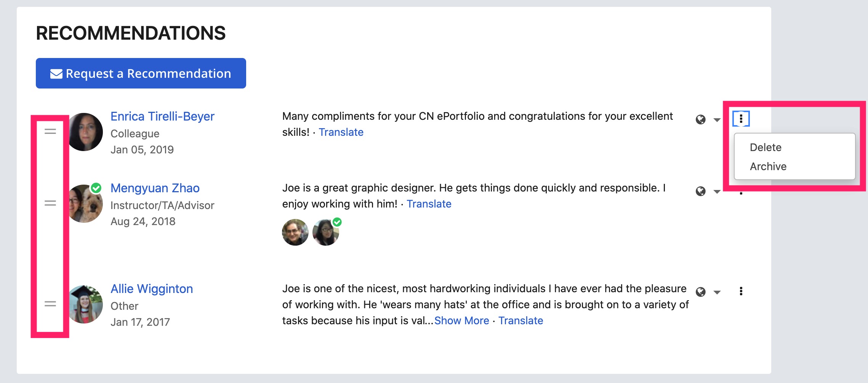Image resolution: width=868 pixels, height=383 pixels.
Task: Click Request a Recommendation button
Action: [141, 73]
